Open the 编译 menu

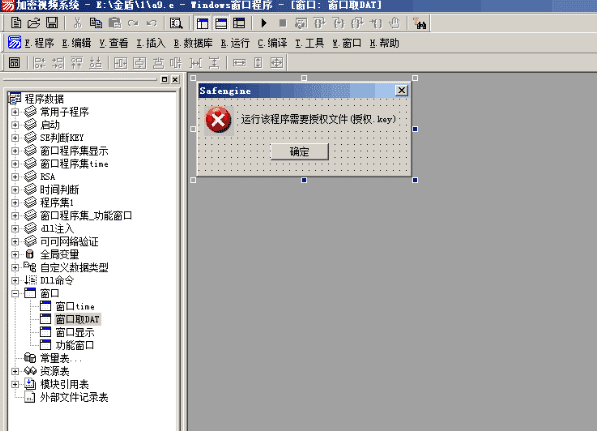(272, 43)
